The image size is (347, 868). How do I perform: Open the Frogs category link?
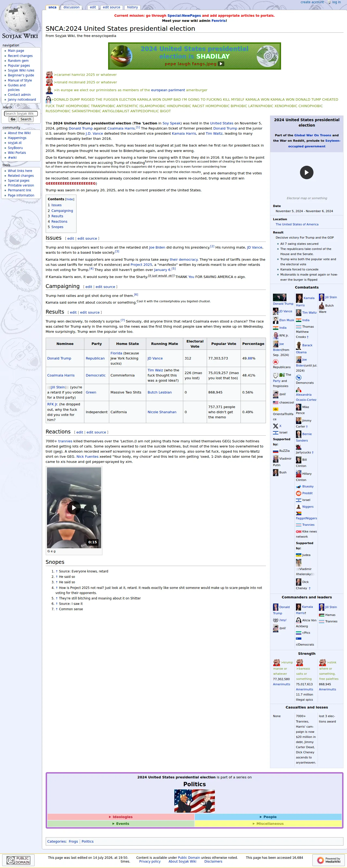73,841
